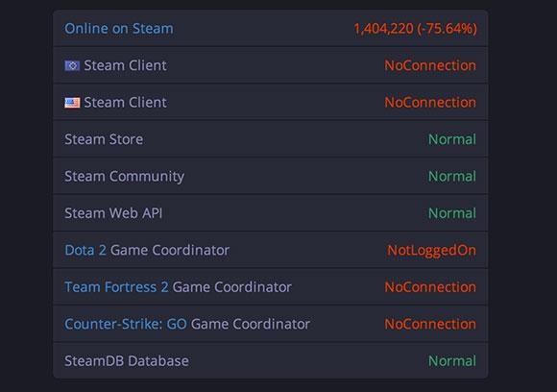Click the EU flag icon beside Steam Client
This screenshot has width=557, height=392.
[x=72, y=65]
